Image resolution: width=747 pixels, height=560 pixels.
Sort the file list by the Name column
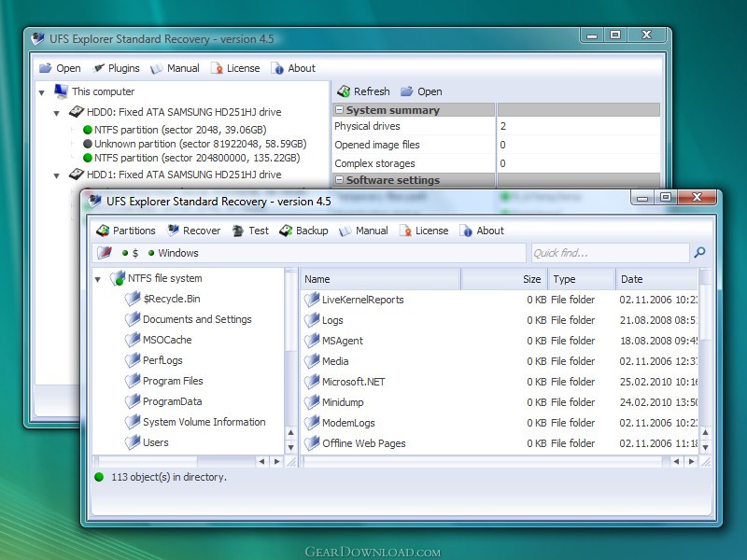pyautogui.click(x=381, y=279)
